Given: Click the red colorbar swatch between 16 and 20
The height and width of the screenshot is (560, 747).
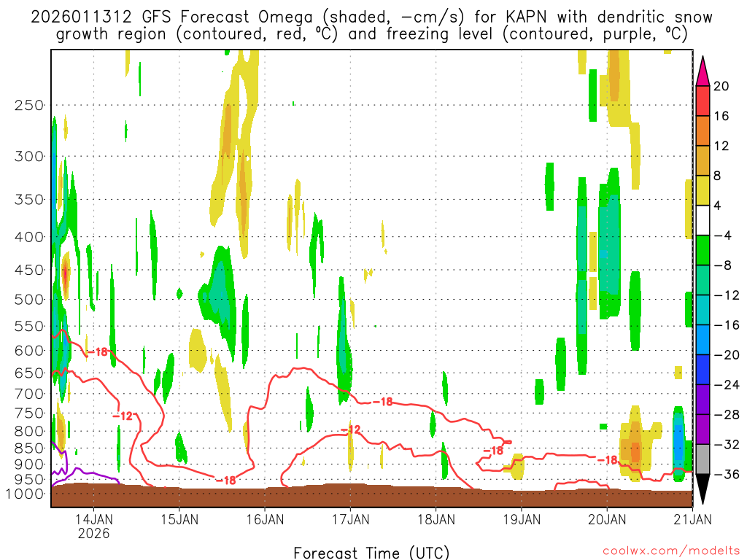Looking at the screenshot, I should point(703,101).
